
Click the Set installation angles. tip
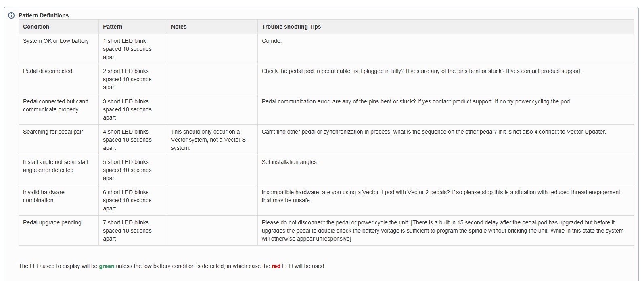[290, 162]
